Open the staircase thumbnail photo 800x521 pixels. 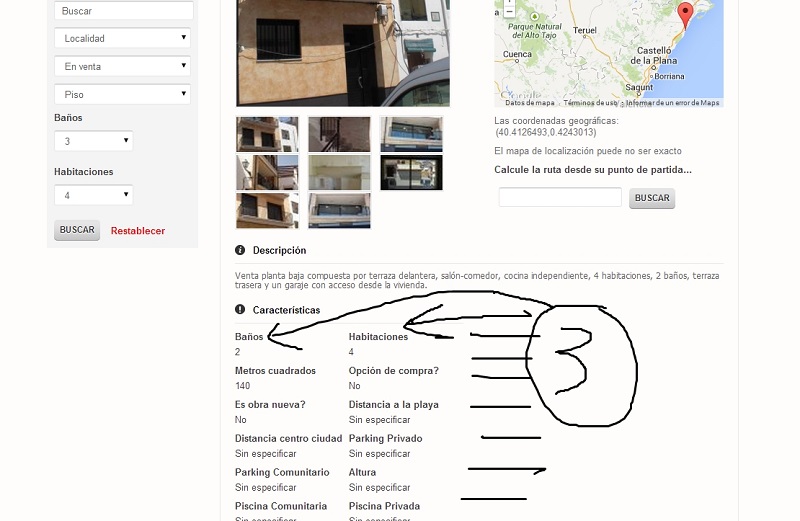click(339, 134)
